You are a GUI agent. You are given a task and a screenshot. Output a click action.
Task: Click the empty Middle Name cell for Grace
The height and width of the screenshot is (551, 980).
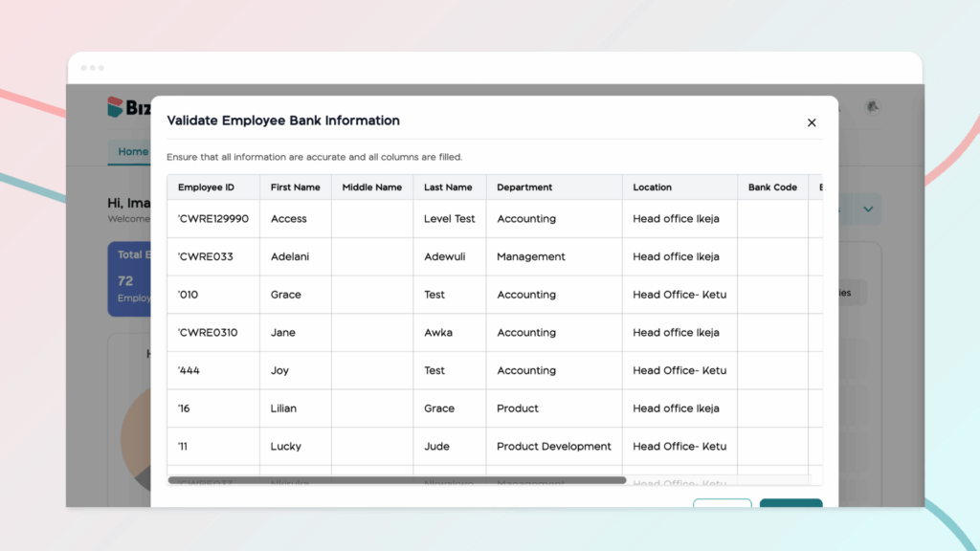[x=372, y=295]
